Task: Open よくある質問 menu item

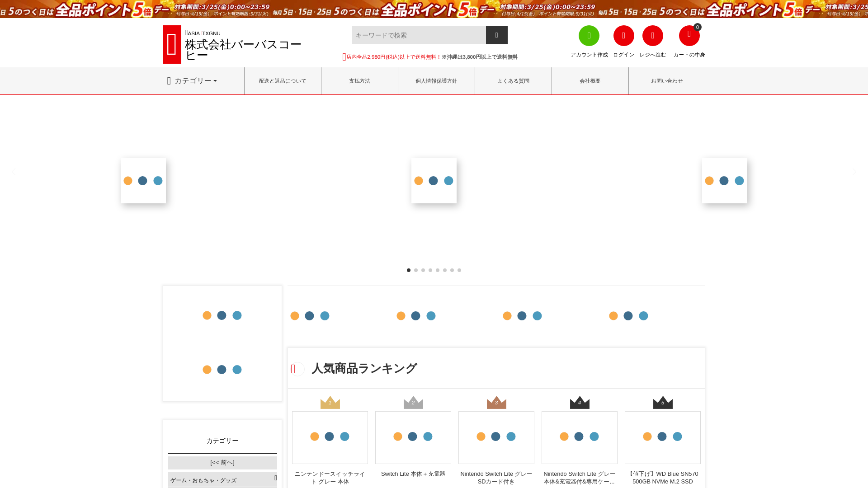Action: click(513, 81)
